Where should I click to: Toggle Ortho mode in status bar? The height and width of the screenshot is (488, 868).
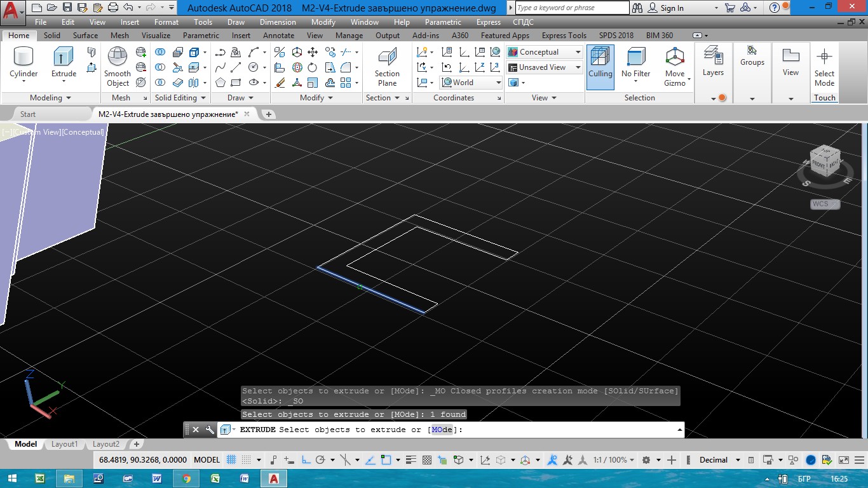pyautogui.click(x=306, y=460)
